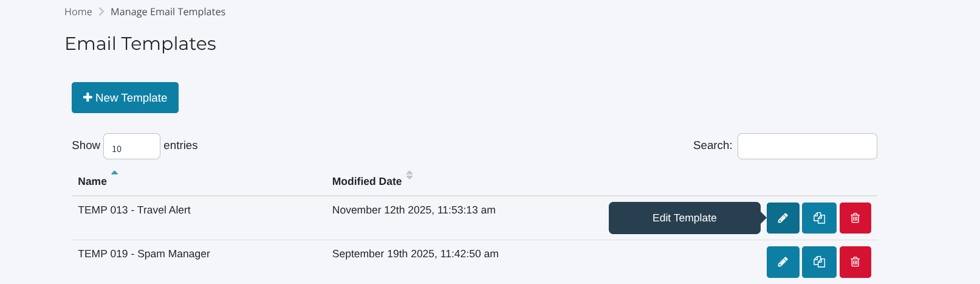Create a new template with New Template
The width and height of the screenshot is (980, 284).
125,98
